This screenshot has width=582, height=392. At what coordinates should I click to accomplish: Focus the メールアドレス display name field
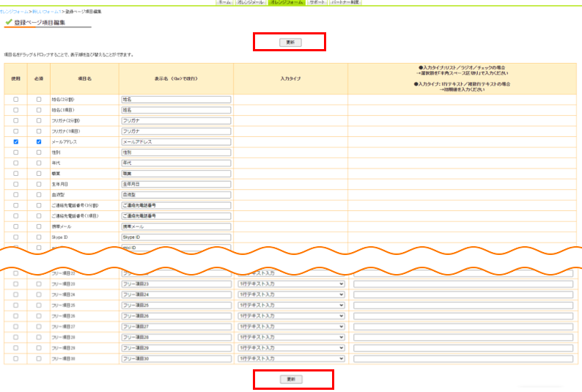pos(176,141)
